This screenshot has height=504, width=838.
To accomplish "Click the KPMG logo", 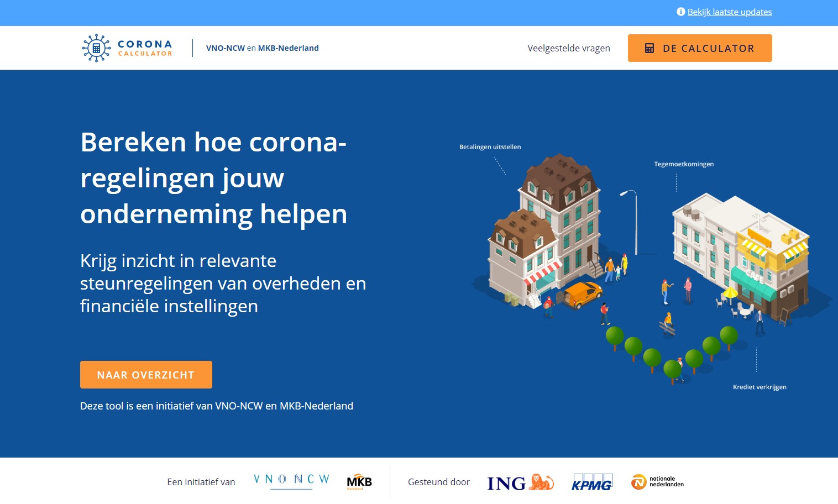I will point(592,481).
